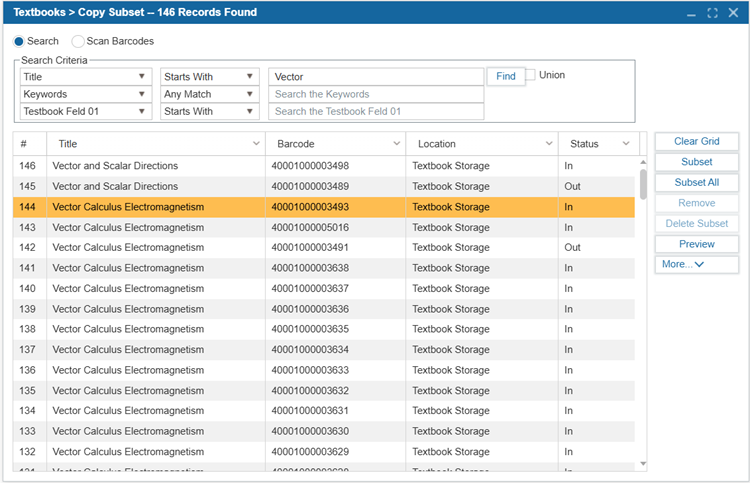
Task: Click the In status in row 139
Action: pos(568,309)
